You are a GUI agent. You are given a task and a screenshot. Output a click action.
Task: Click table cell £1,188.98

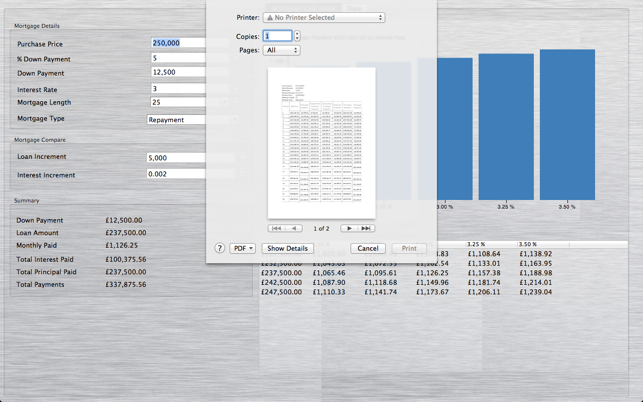536,273
